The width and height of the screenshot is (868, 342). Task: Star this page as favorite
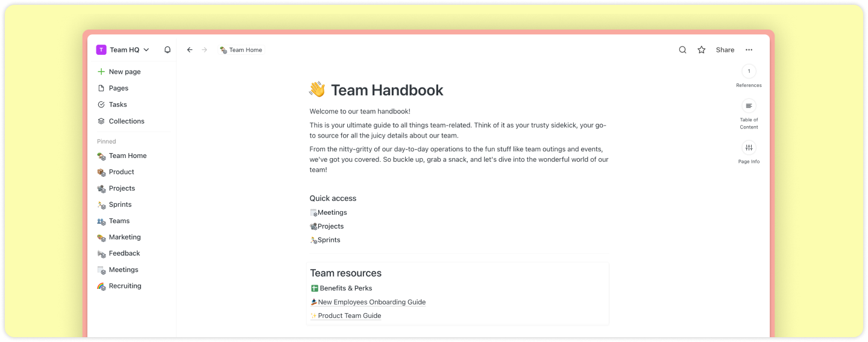pyautogui.click(x=701, y=50)
